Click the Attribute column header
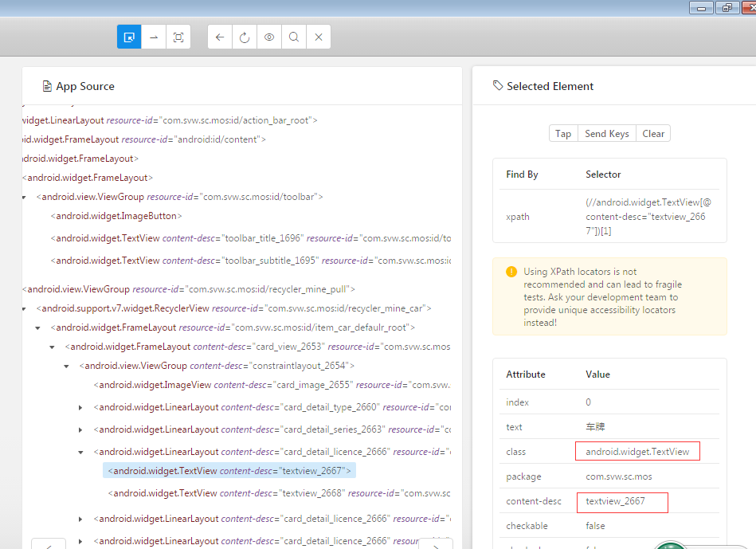Viewport: 756px width, 549px height. coord(526,374)
